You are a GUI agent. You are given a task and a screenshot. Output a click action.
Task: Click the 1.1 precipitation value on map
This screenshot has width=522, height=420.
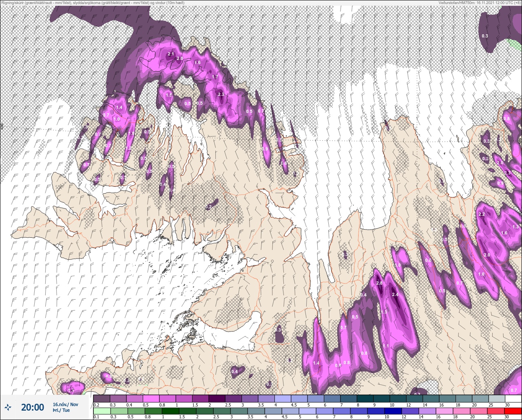click(x=386, y=346)
